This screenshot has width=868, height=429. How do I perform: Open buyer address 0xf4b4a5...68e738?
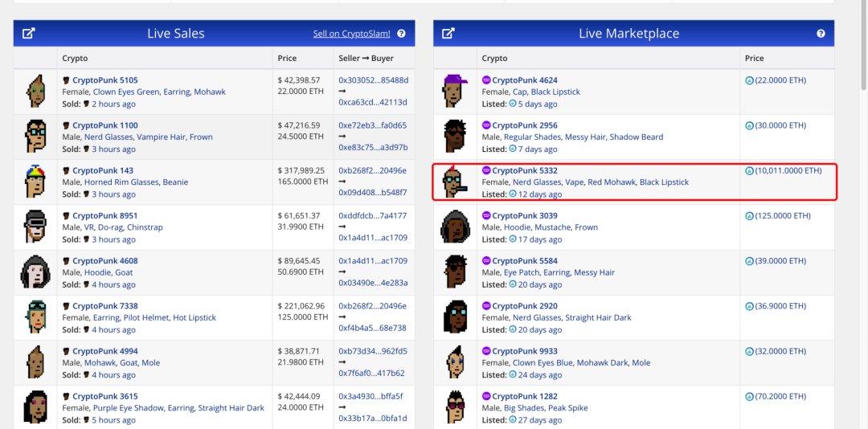[374, 328]
